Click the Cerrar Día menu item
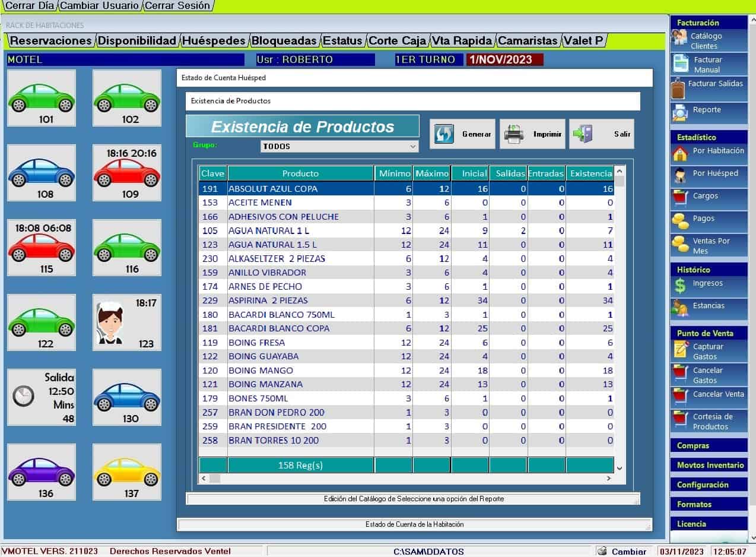The image size is (756, 557). pyautogui.click(x=30, y=6)
